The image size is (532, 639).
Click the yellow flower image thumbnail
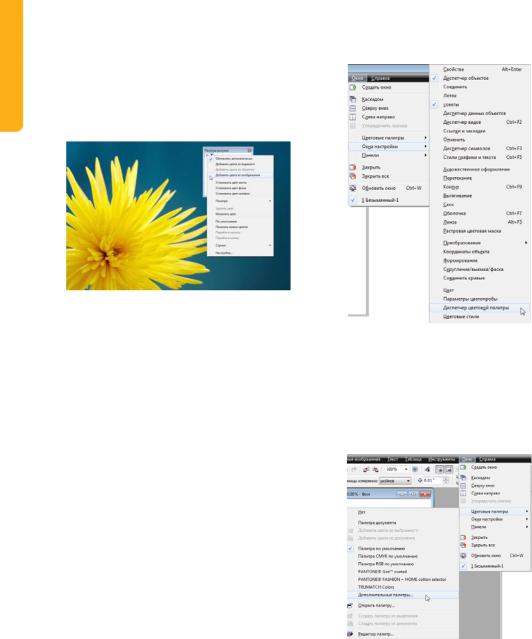(x=179, y=216)
